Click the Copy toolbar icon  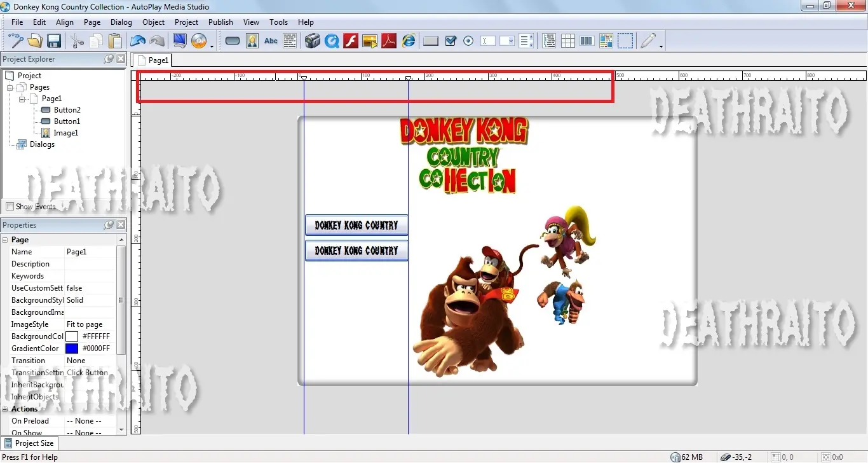point(96,41)
